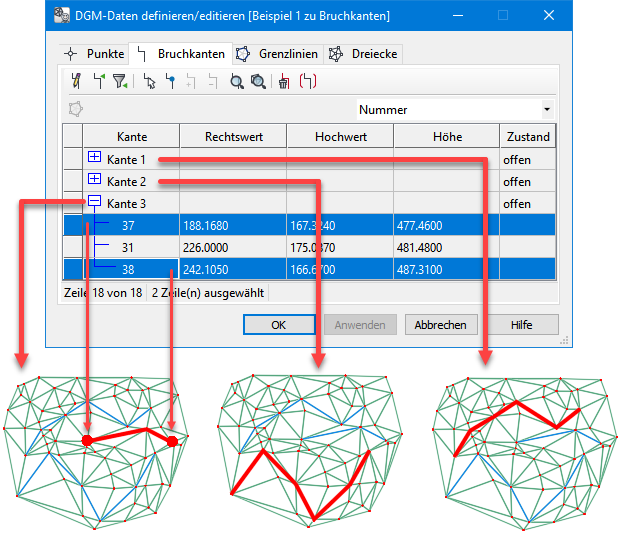This screenshot has width=620, height=537.
Task: Click the trash delete icon
Action: 285,82
